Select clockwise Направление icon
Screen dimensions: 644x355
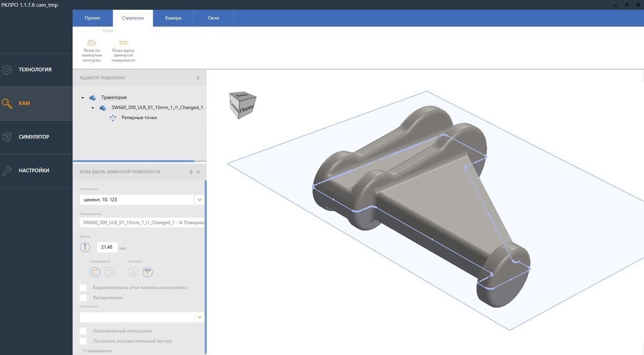click(x=95, y=272)
